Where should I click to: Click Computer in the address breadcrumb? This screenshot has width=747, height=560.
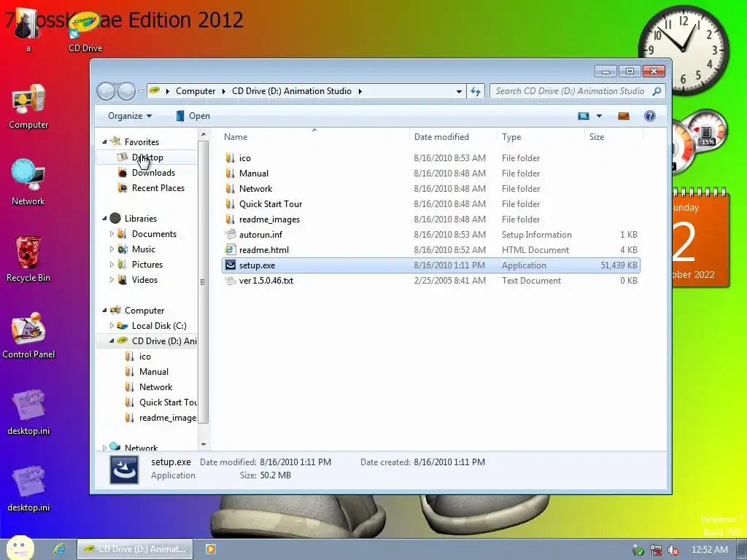click(x=196, y=91)
